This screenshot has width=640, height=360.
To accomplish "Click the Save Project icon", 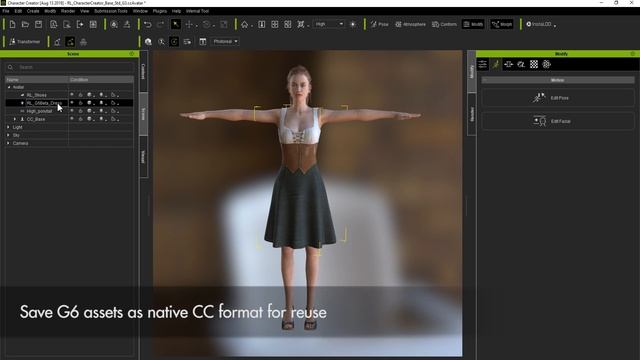I will pos(38,24).
